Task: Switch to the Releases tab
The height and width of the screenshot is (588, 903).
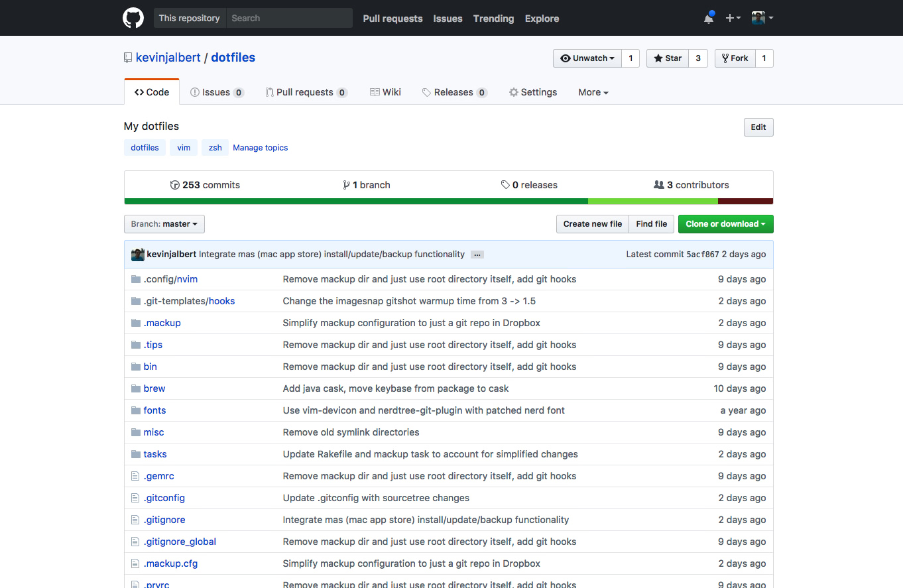Action: 455,92
